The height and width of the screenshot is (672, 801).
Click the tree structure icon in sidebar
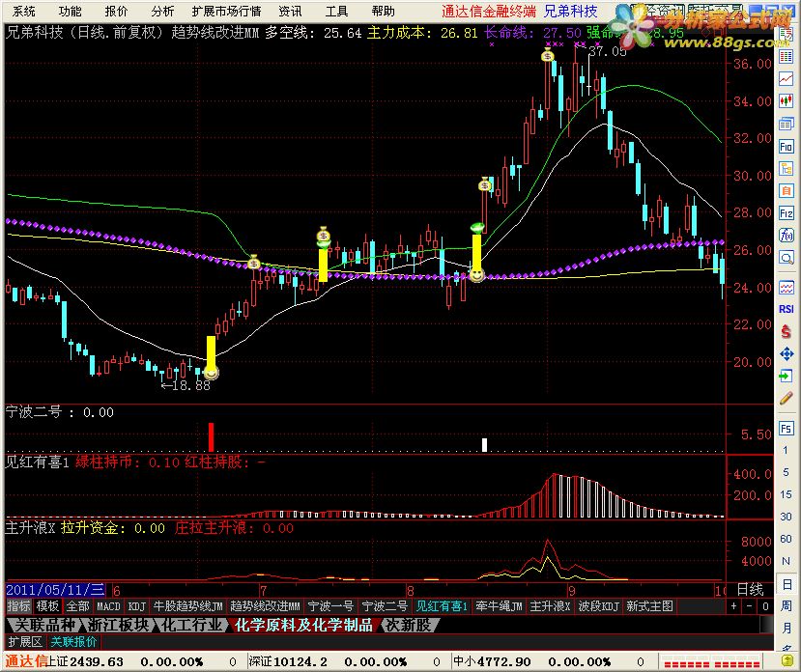pos(787,168)
